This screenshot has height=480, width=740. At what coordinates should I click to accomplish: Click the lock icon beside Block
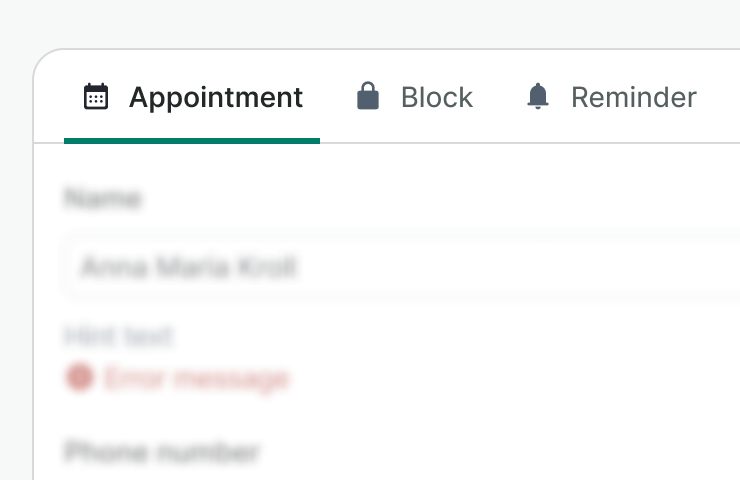pos(368,97)
